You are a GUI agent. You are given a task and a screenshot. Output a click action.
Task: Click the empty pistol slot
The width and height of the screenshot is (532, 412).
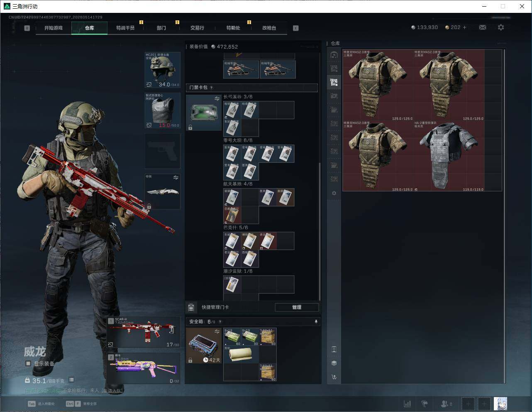(162, 151)
